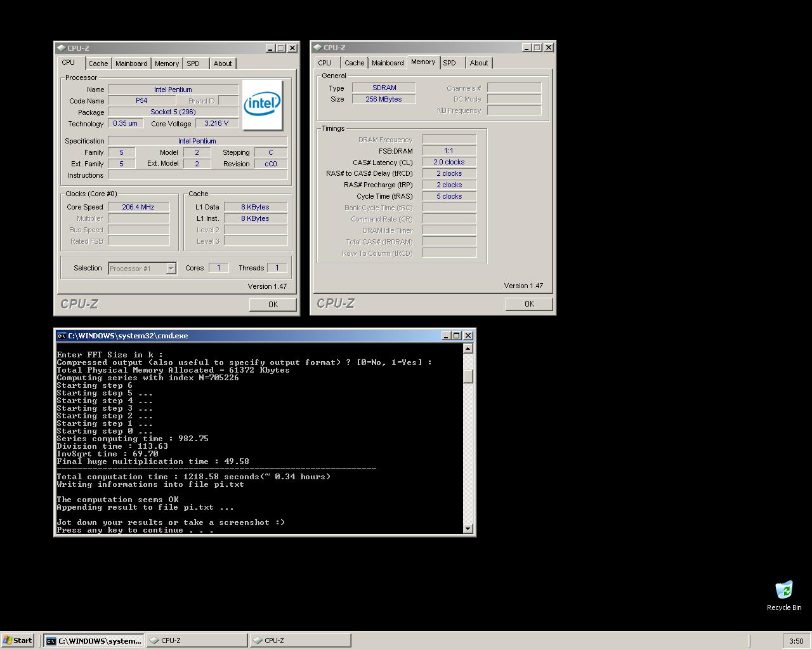Click the cmd.exe title bar icon
The width and height of the screenshot is (812, 650).
pos(61,336)
